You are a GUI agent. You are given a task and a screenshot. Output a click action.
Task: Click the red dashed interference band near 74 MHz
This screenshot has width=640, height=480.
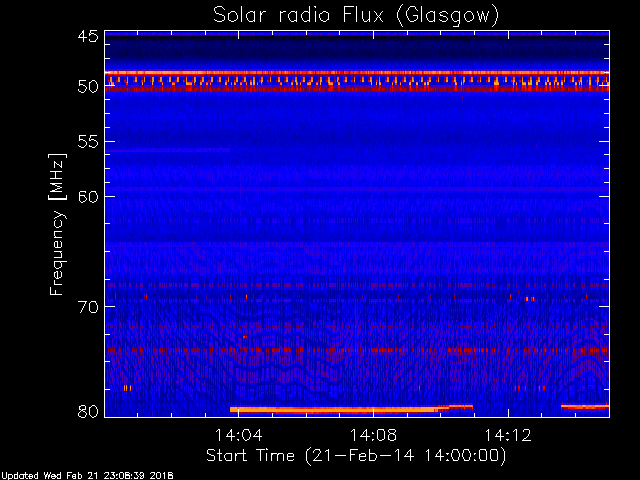click(357, 350)
